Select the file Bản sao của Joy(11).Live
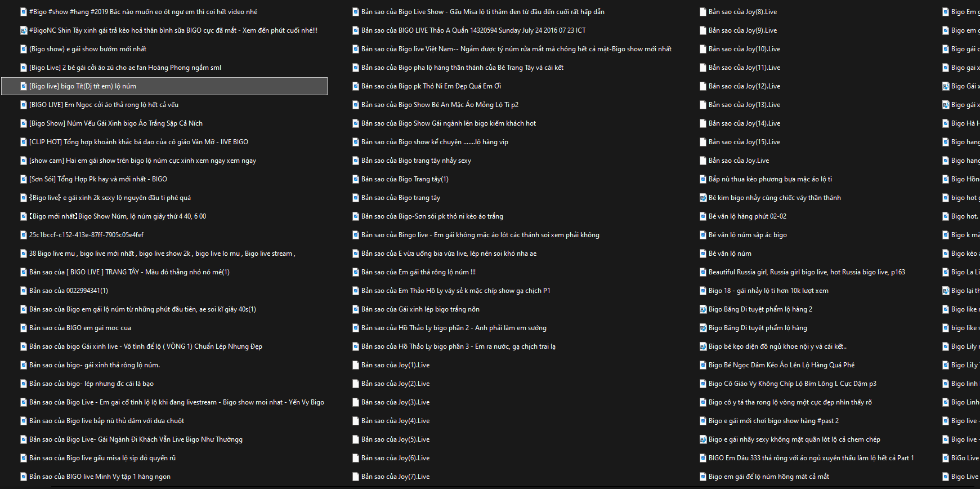 (x=744, y=68)
